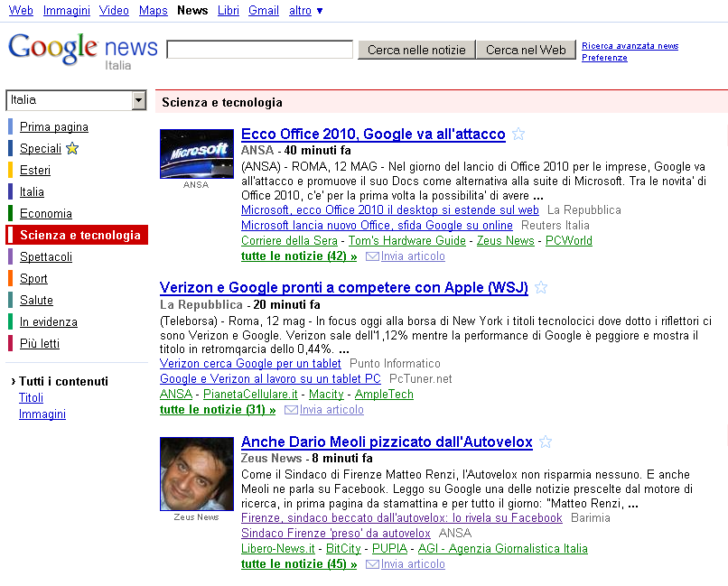728x586 pixels.
Task: Select Italia section in sidebar list
Action: 32,191
